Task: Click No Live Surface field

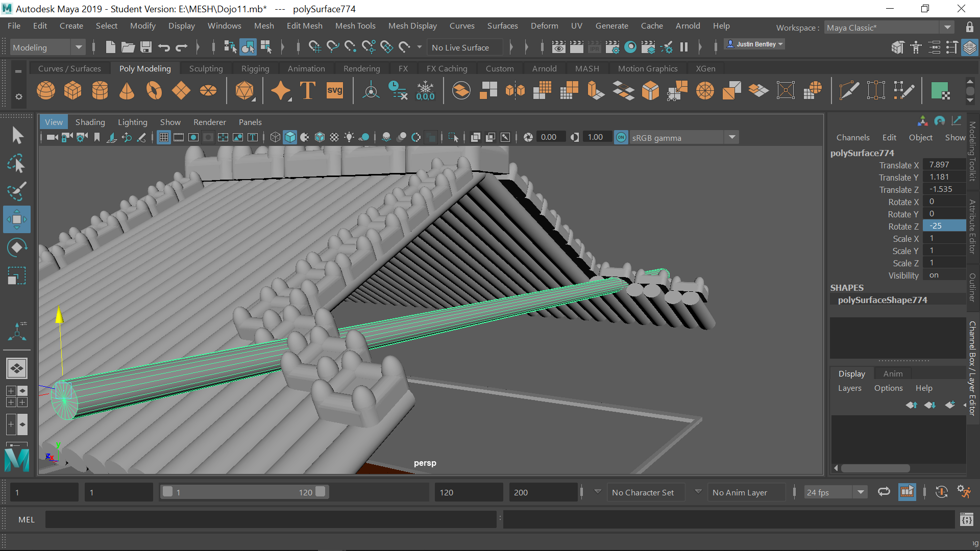Action: (464, 47)
